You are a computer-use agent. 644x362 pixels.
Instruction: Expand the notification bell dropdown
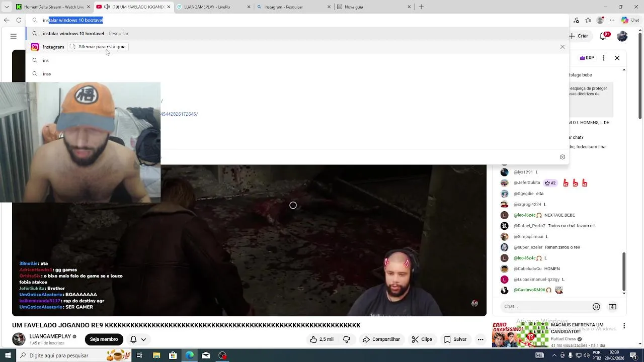(138, 339)
